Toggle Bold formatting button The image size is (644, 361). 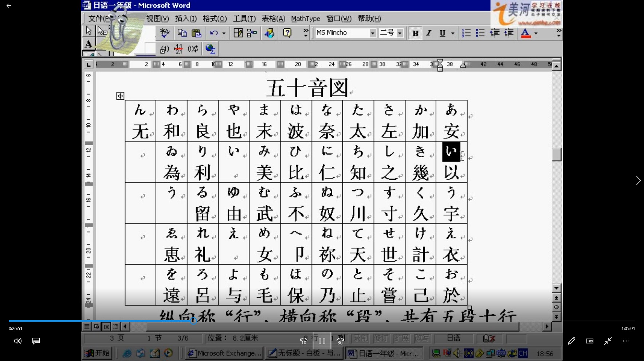[415, 33]
